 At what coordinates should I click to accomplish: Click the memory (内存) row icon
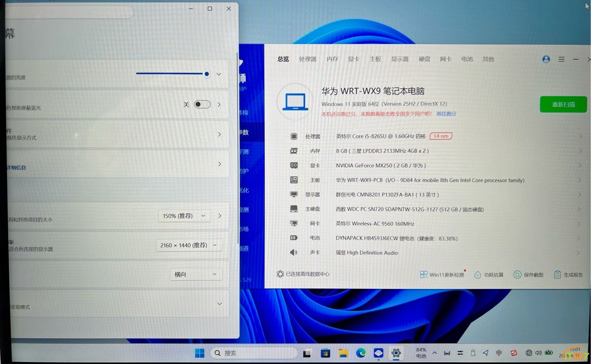294,151
